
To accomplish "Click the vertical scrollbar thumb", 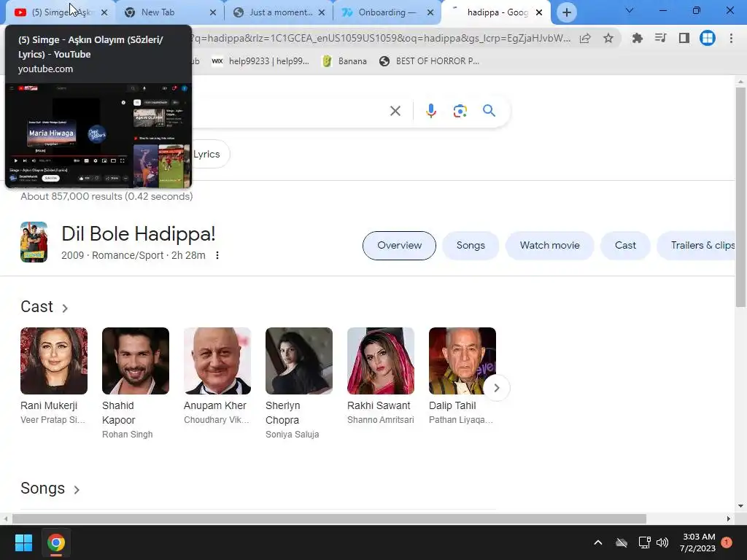I will (x=740, y=197).
